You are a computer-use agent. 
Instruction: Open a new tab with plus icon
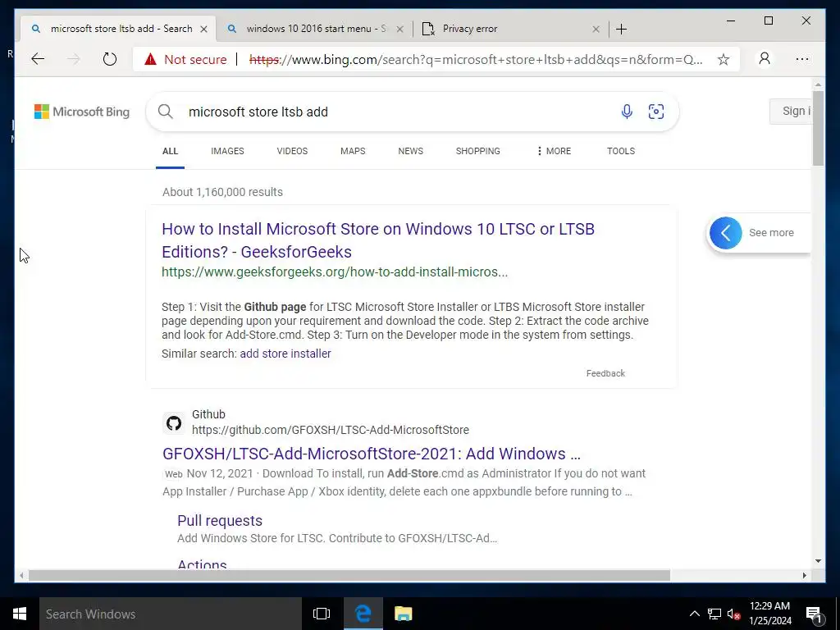[622, 29]
